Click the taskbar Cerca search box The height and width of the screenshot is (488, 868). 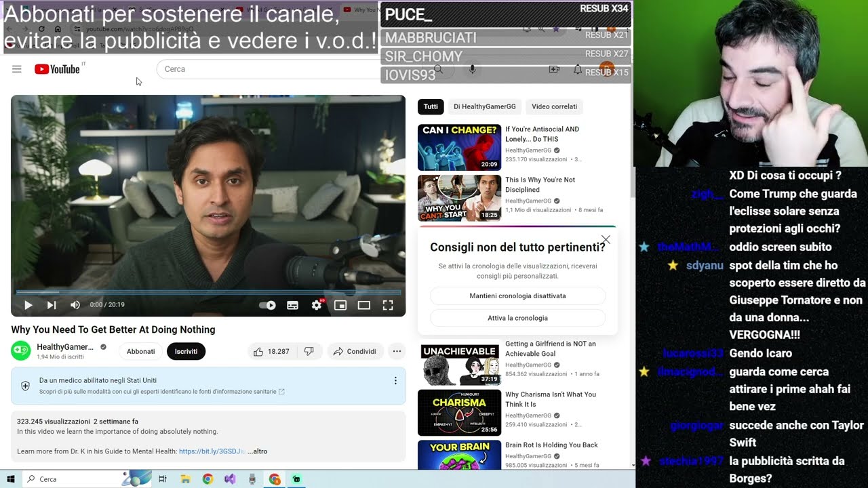[88, 479]
